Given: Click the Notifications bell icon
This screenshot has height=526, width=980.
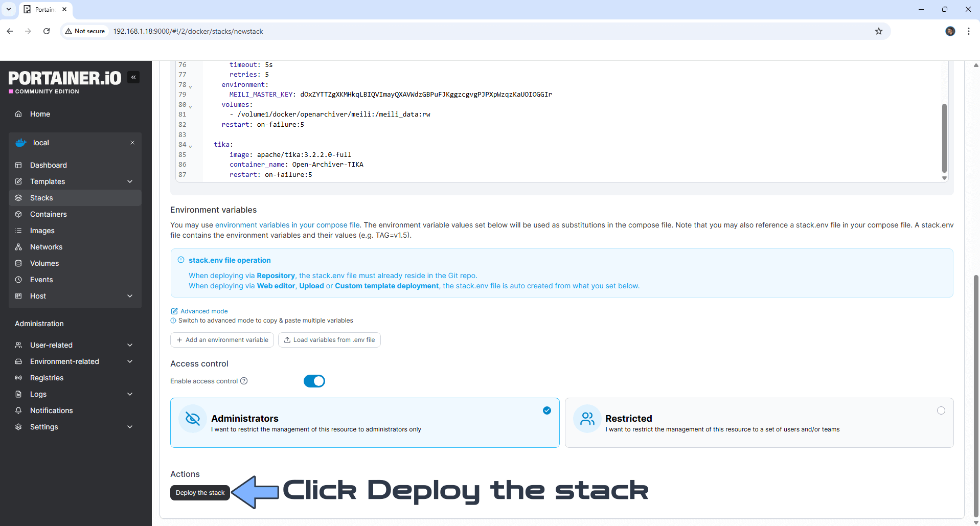Looking at the screenshot, I should [x=18, y=410].
